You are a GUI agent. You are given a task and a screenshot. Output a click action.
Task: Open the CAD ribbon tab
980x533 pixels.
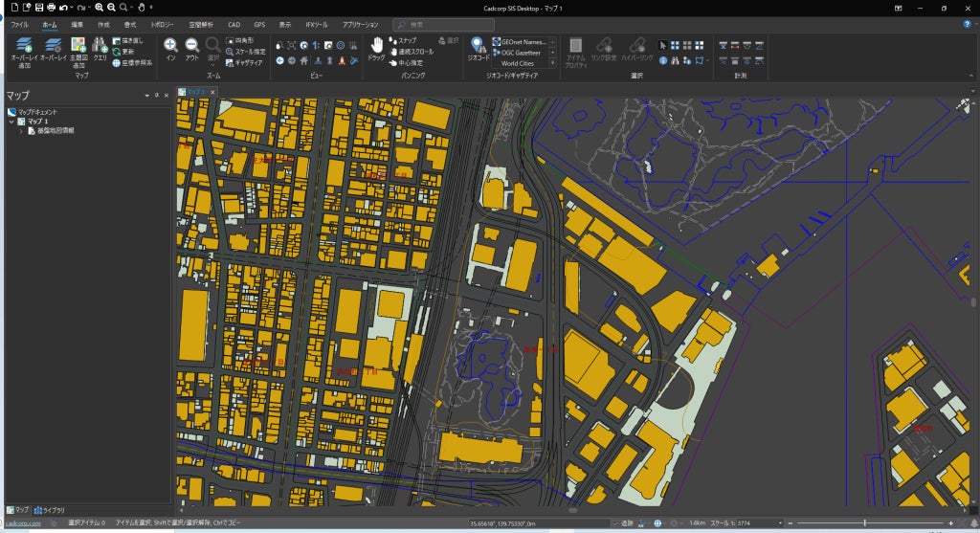[234, 23]
